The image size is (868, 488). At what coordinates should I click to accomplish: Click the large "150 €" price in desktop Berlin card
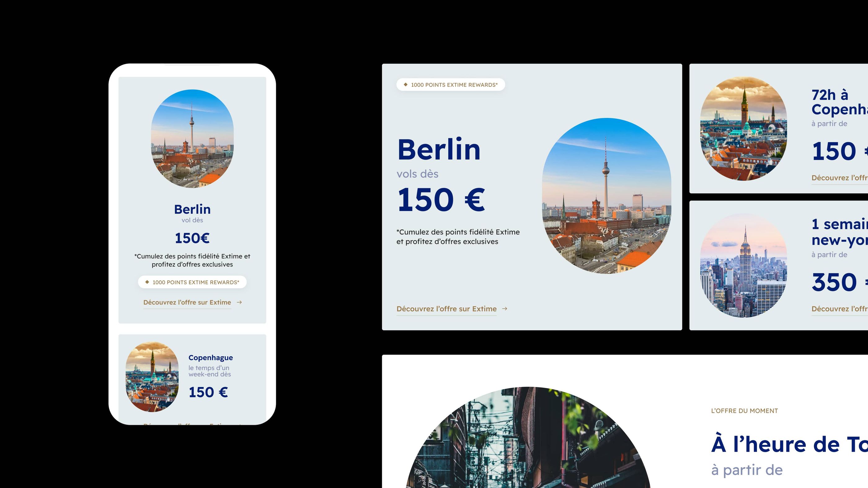tap(441, 200)
